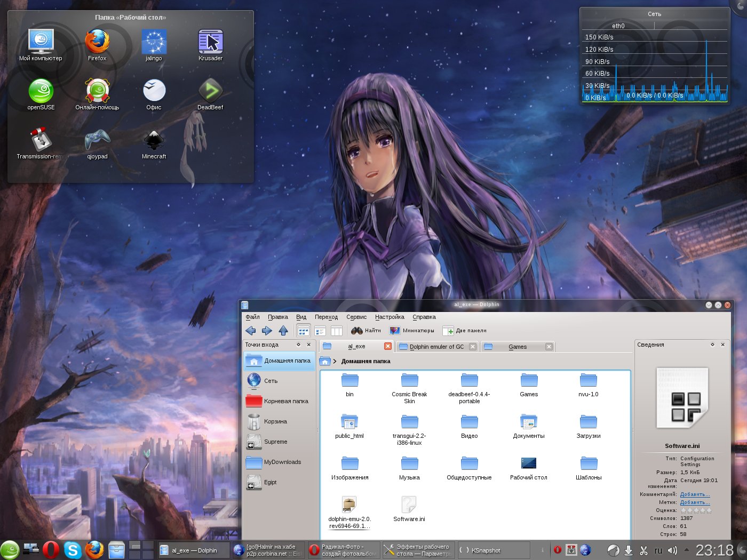Go up one folder with the up arrow

(x=283, y=331)
